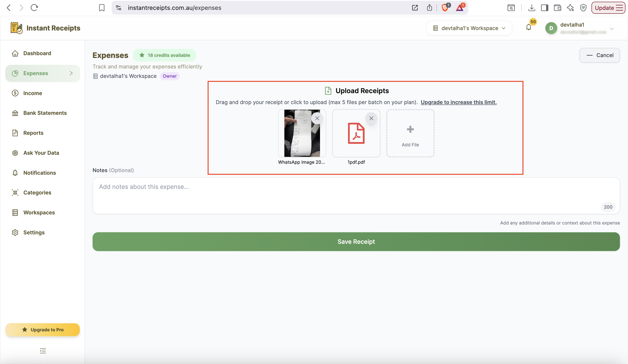This screenshot has height=364, width=628.
Task: Open Settings in the sidebar
Action: (x=43, y=232)
